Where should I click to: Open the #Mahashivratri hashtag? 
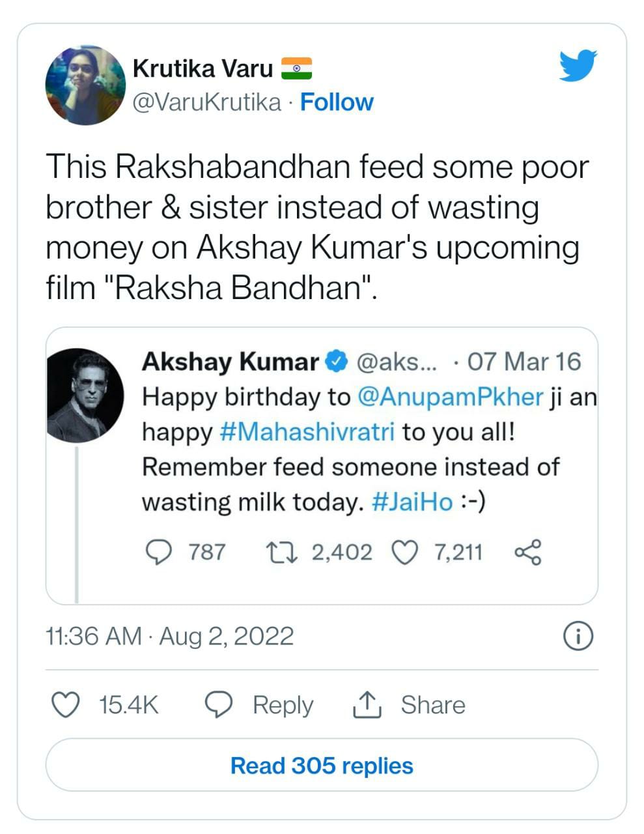[x=307, y=432]
